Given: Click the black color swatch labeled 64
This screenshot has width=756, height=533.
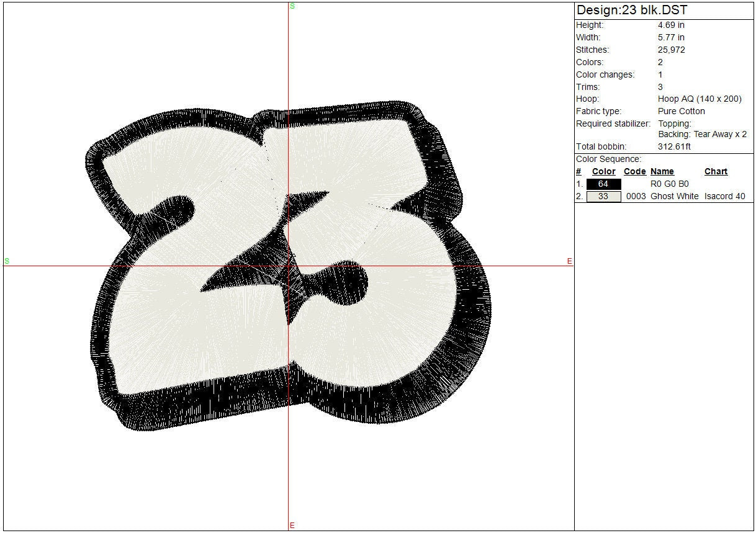Looking at the screenshot, I should coord(603,184).
